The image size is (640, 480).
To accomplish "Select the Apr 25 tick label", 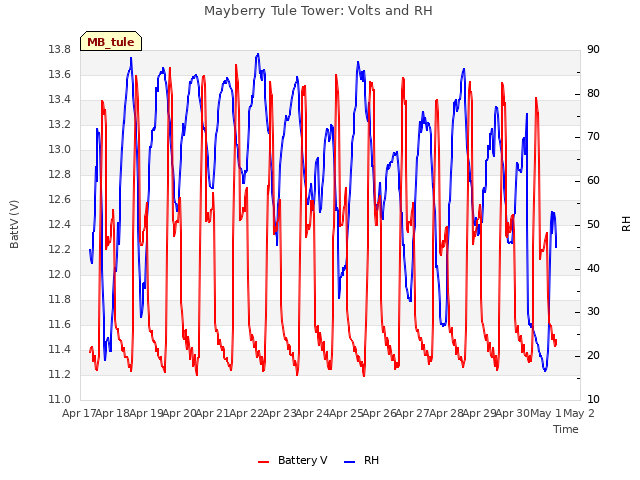I will (346, 413).
